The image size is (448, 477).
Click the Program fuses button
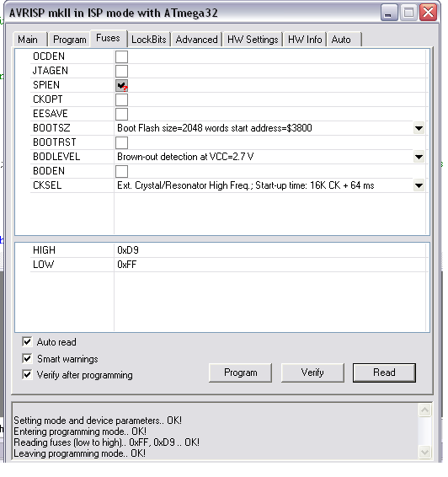(240, 372)
